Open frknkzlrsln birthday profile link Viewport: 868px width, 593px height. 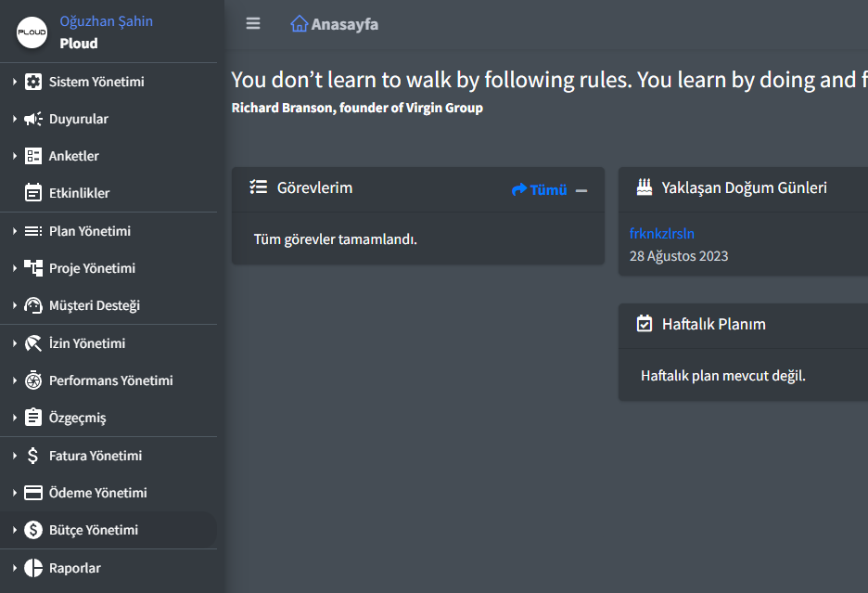[661, 234]
